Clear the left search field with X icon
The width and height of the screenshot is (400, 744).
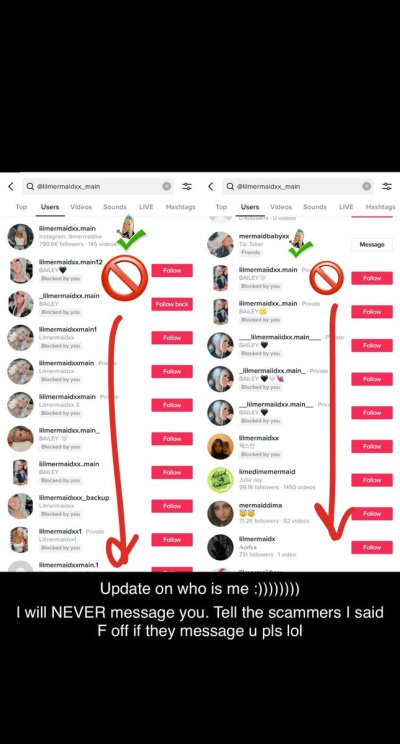(167, 186)
